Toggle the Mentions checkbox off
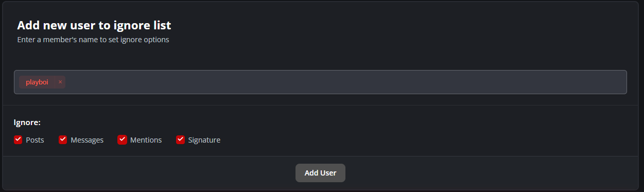644x192 pixels. pos(122,139)
